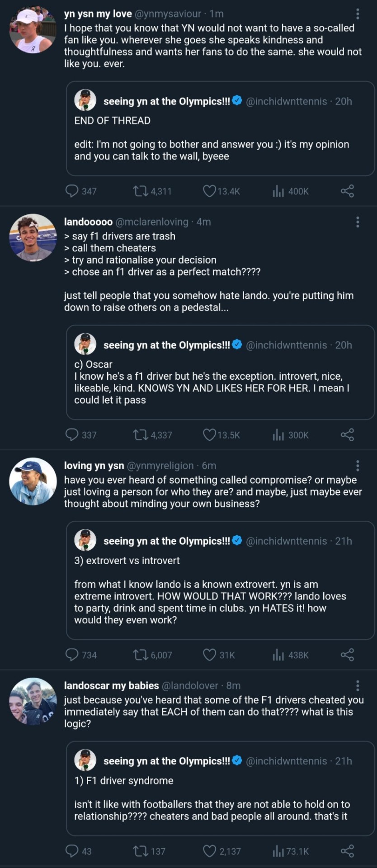Open the @landolover profile handle
Screen dimensions: 377x868
190,686
